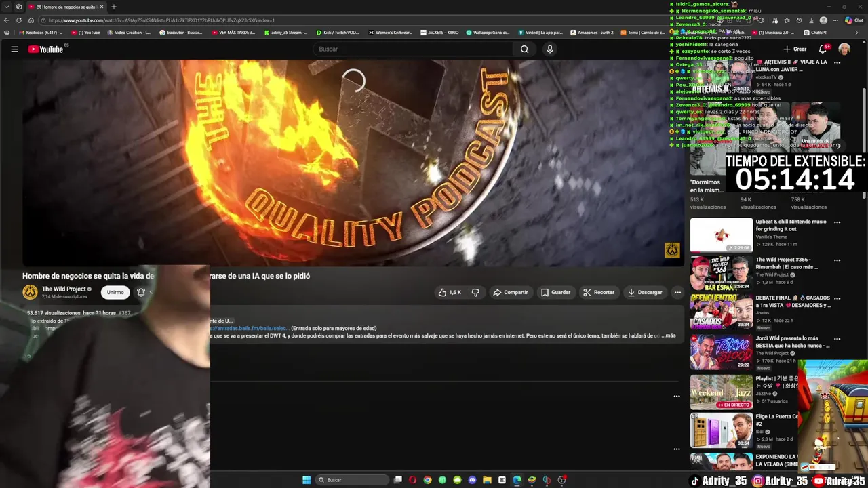The width and height of the screenshot is (868, 488).
Task: Open the Recibidos (6.417) bookmark
Action: 40,32
